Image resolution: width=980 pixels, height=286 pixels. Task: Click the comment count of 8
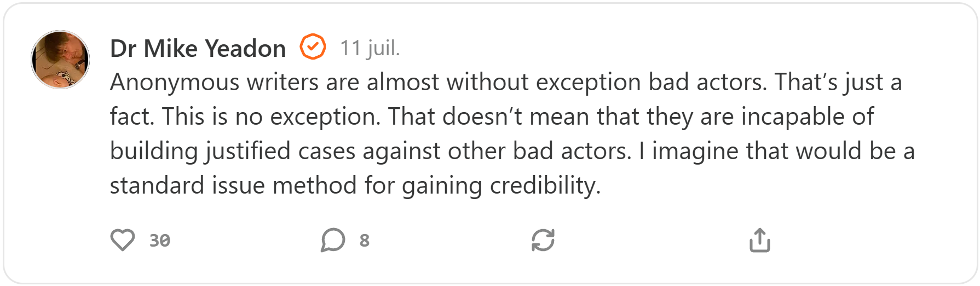tap(365, 241)
